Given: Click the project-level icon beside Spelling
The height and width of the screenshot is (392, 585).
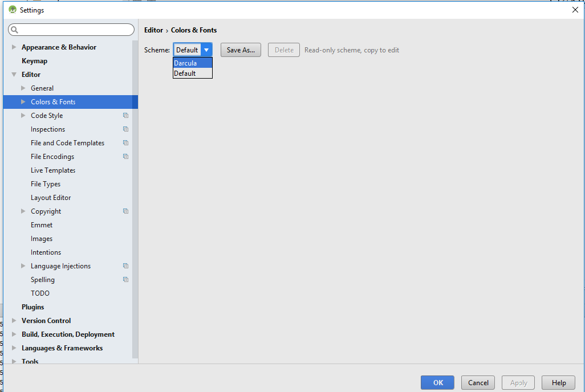Looking at the screenshot, I should [126, 280].
